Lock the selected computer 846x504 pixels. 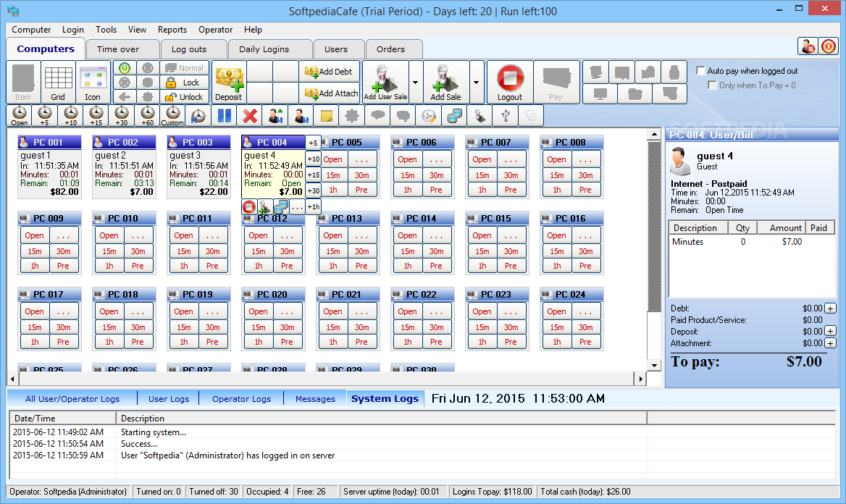[184, 83]
